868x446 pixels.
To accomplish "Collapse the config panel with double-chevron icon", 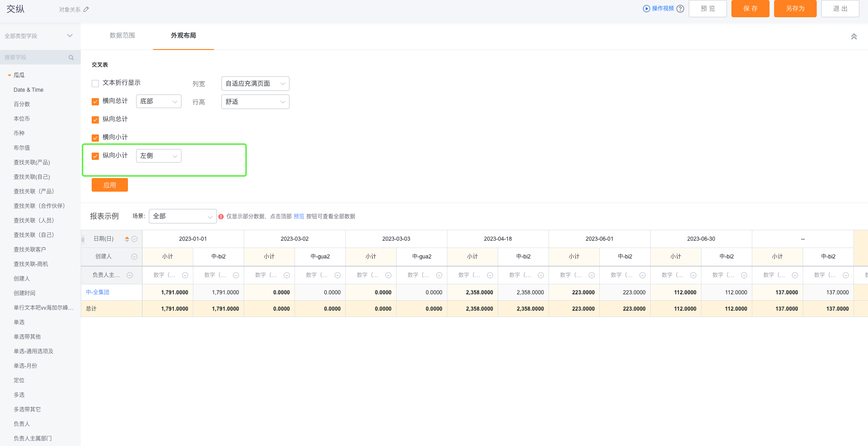I will (x=854, y=36).
